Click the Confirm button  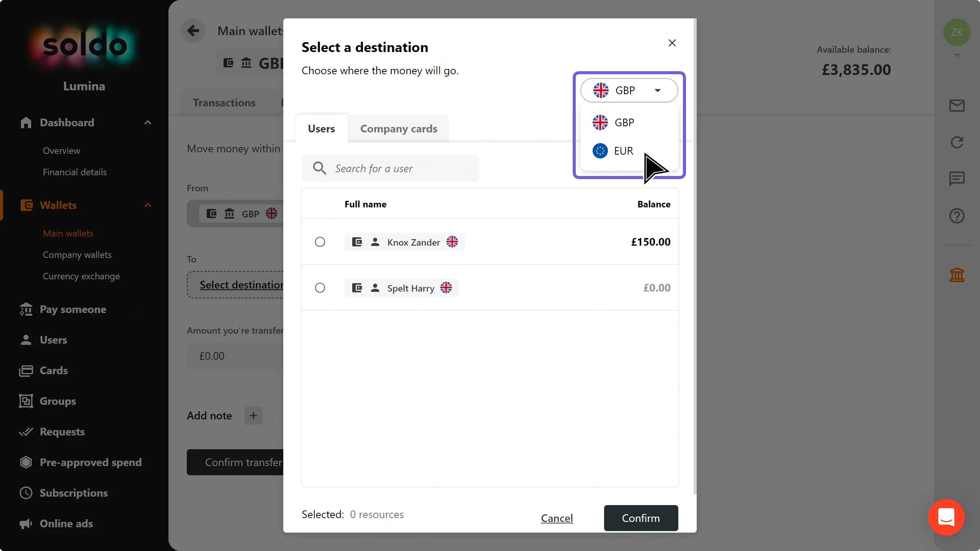tap(641, 518)
